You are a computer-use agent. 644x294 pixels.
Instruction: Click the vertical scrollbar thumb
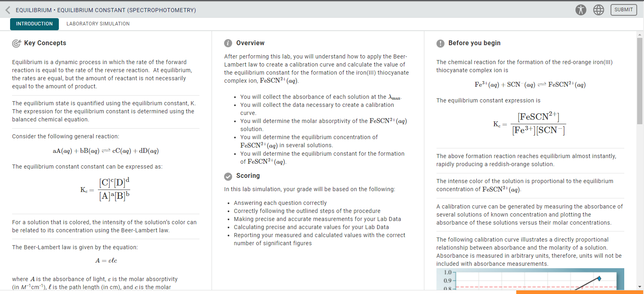coord(640,81)
